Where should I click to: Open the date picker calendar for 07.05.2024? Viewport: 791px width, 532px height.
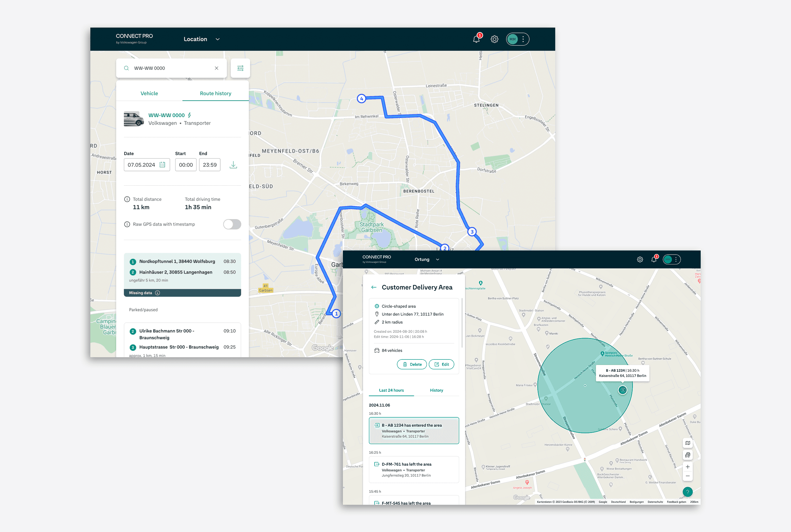[x=162, y=165]
